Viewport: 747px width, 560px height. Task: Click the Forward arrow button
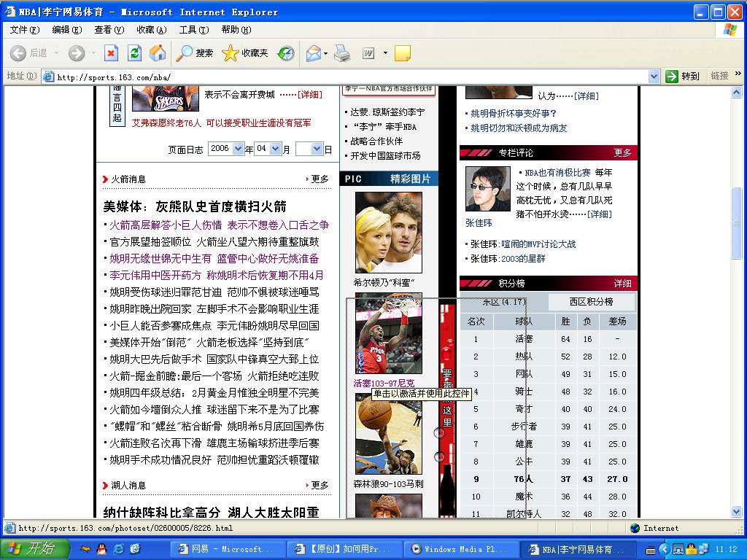click(76, 52)
